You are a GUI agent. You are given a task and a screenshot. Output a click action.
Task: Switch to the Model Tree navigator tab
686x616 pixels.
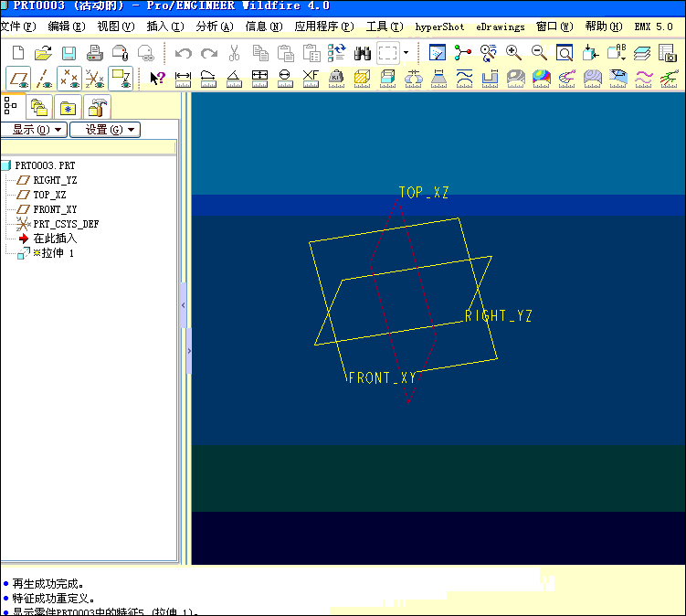tap(12, 106)
